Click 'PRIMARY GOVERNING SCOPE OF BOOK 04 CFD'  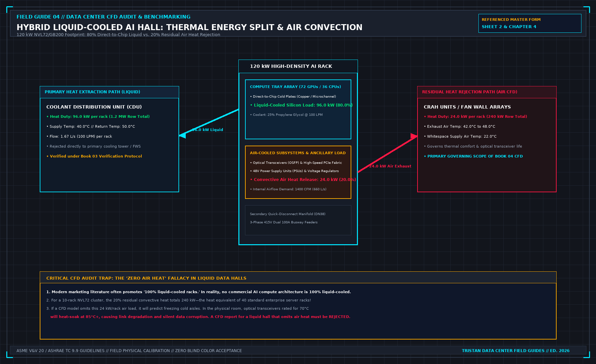coord(473,156)
